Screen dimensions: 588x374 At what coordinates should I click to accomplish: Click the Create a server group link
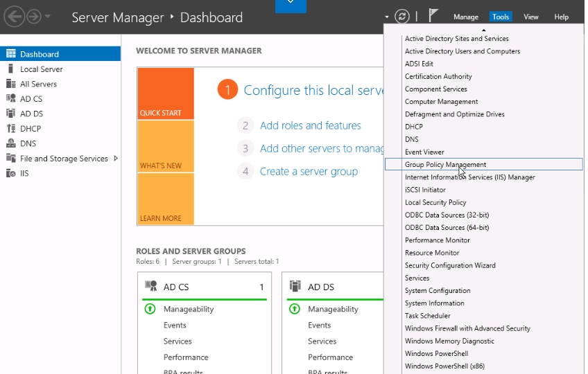[309, 172]
